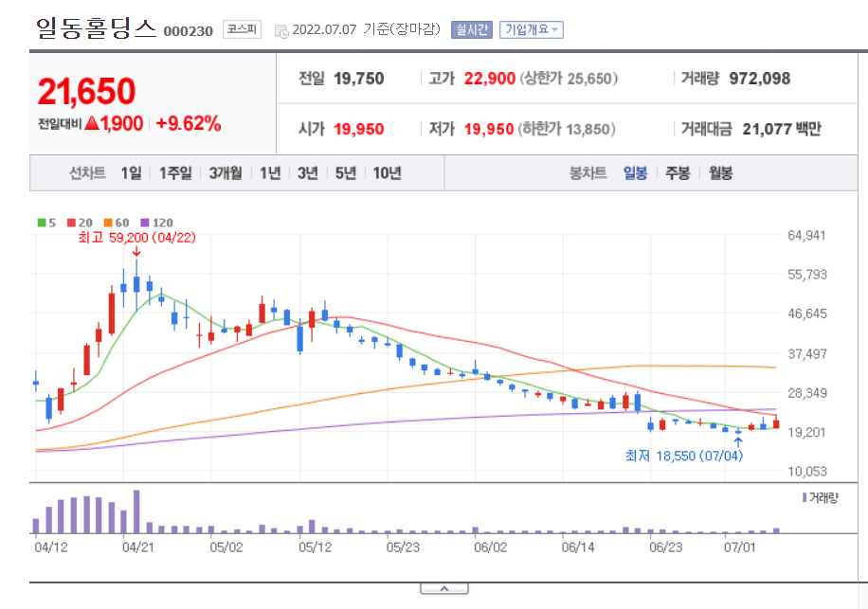Click the 고가 22,900 high price value
The image size is (868, 609).
pyautogui.click(x=490, y=79)
